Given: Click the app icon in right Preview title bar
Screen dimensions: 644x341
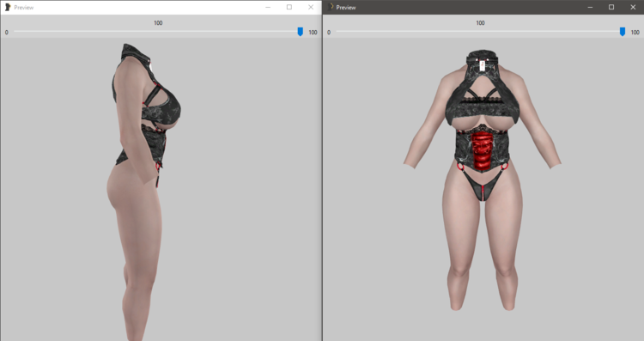Looking at the screenshot, I should click(331, 7).
